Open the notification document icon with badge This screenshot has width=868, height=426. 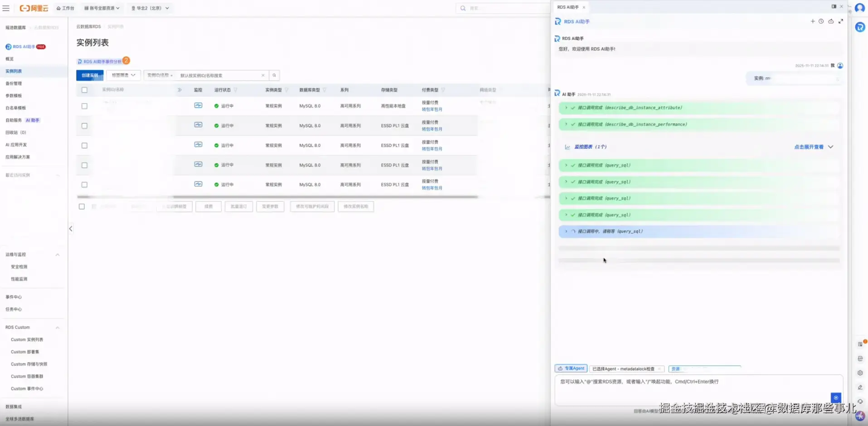(860, 344)
